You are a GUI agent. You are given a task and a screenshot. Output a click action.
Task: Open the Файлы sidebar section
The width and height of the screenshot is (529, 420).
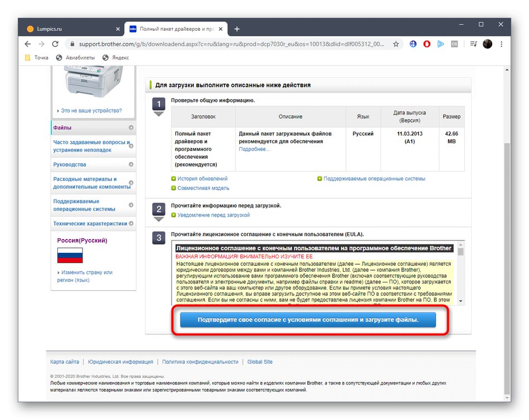pyautogui.click(x=94, y=128)
